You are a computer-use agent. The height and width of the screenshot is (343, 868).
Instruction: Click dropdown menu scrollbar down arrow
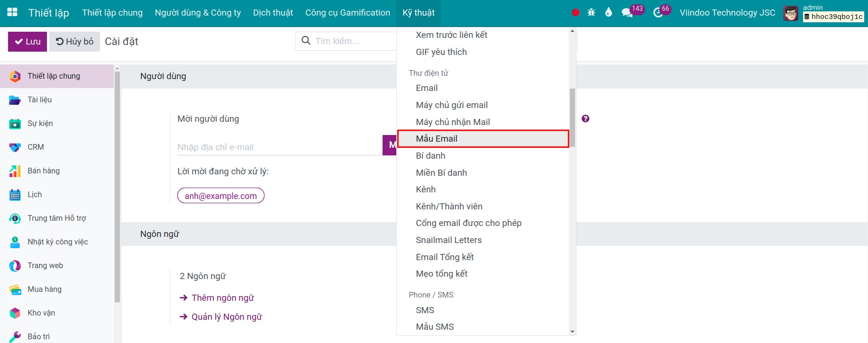click(572, 332)
